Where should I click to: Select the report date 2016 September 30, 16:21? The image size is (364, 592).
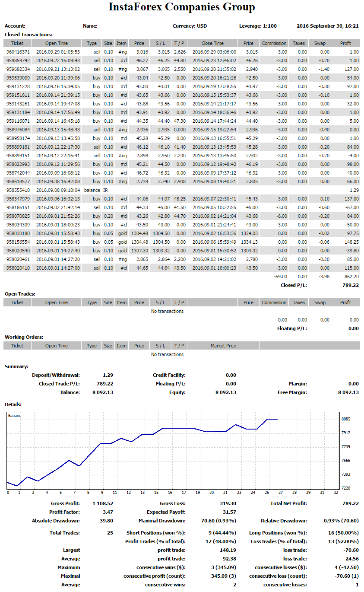[x=328, y=26]
